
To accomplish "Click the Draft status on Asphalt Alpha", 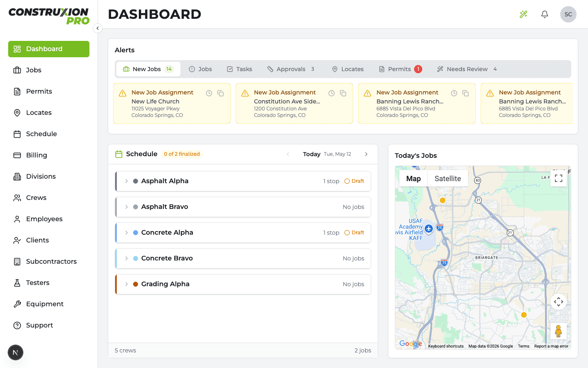I will (x=354, y=181).
